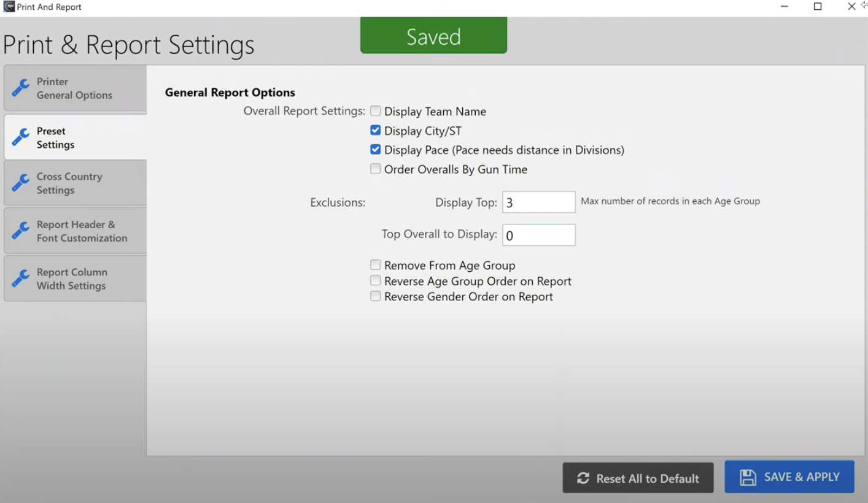Click wrench icon beside Report Column Width Settings
Viewport: 868px width, 503px height.
[20, 278]
